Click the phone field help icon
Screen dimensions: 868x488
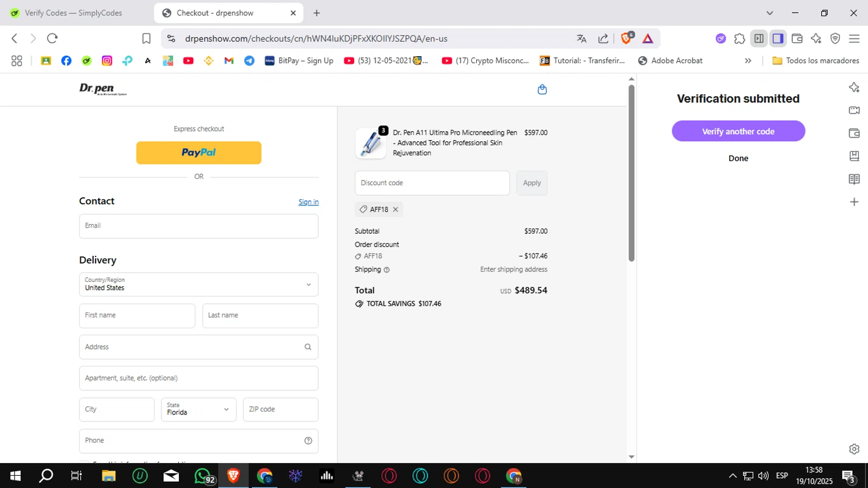308,441
